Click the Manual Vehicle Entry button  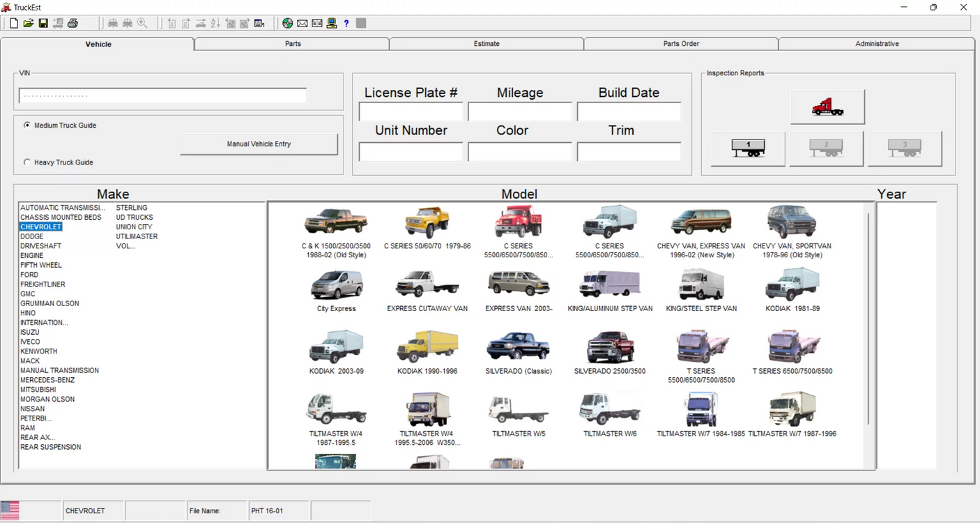click(x=259, y=144)
